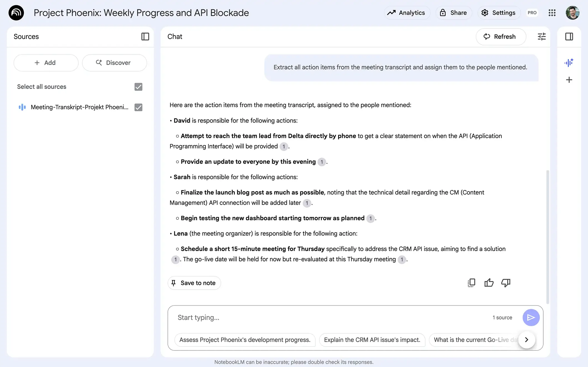Send the message with the arrow icon
The image size is (588, 367).
click(531, 317)
